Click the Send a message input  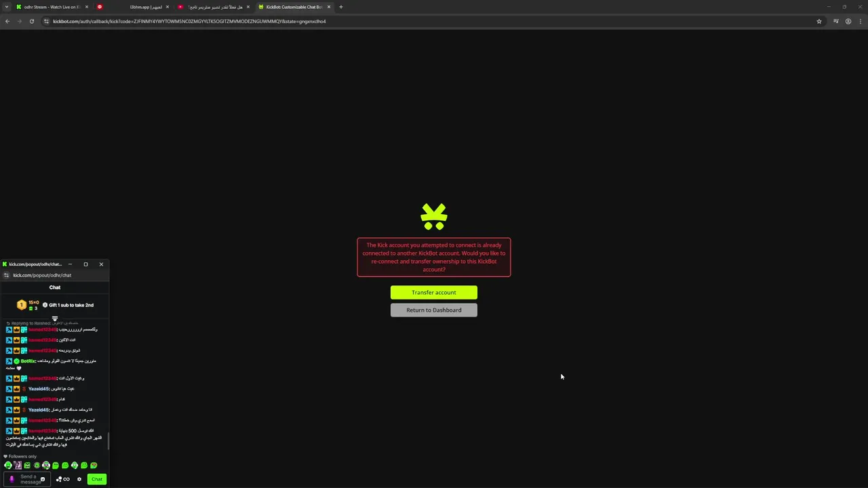pos(26,479)
